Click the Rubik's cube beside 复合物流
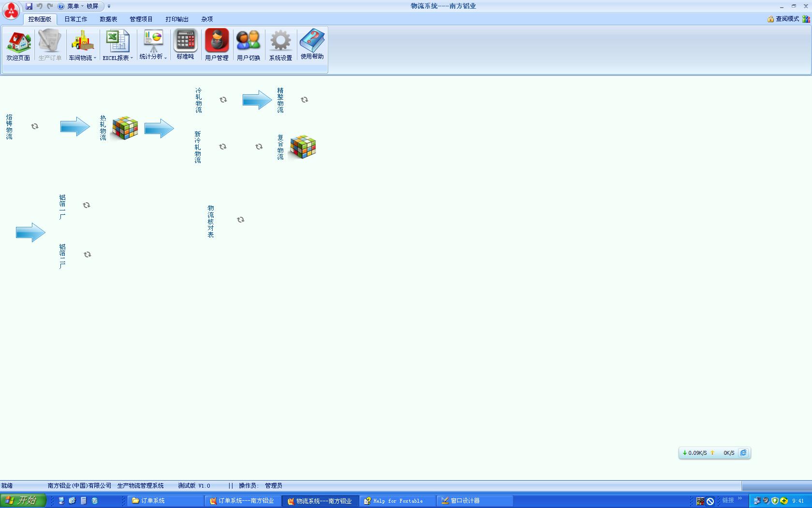This screenshot has width=812, height=508. tap(303, 147)
